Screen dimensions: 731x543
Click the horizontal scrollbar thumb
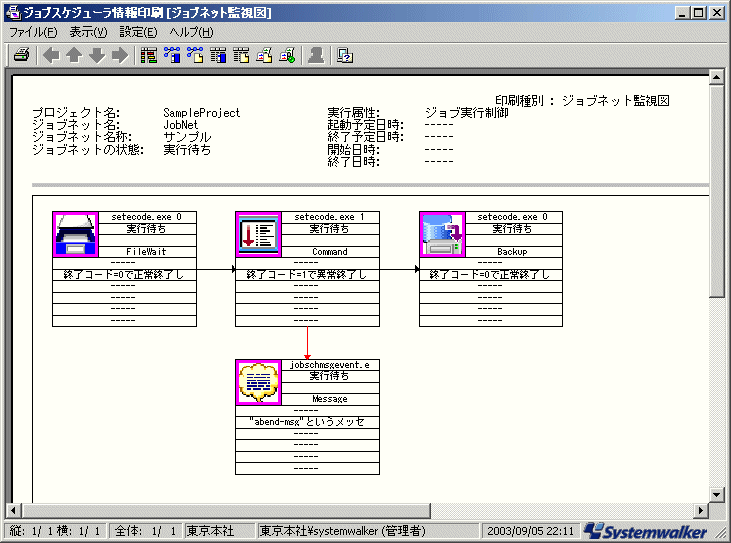tap(226, 510)
